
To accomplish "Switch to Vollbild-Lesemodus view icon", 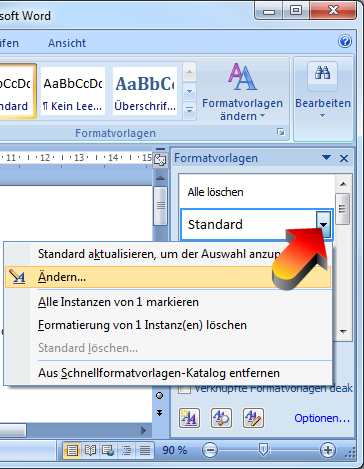I will [90, 451].
